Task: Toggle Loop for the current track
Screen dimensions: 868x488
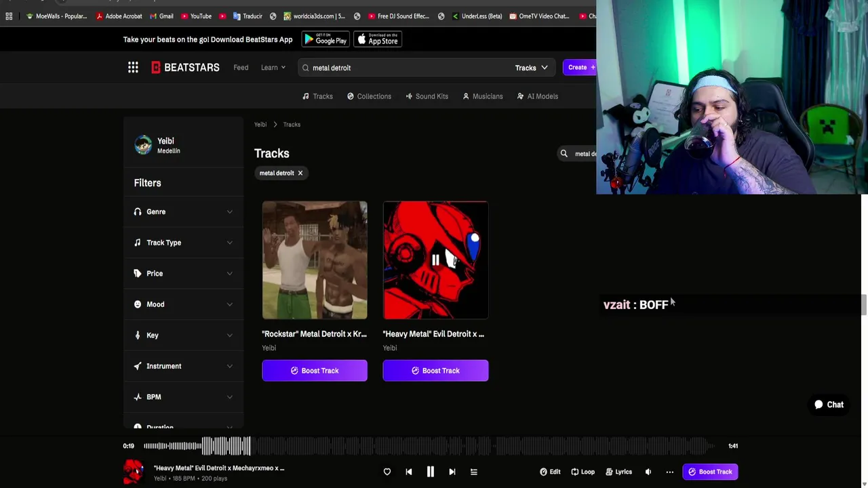Action: pyautogui.click(x=583, y=472)
